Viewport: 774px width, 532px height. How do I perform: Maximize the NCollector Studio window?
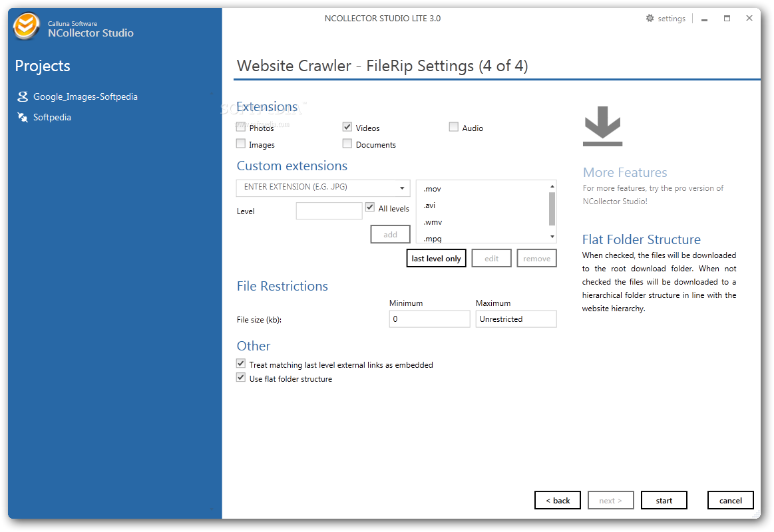click(727, 18)
